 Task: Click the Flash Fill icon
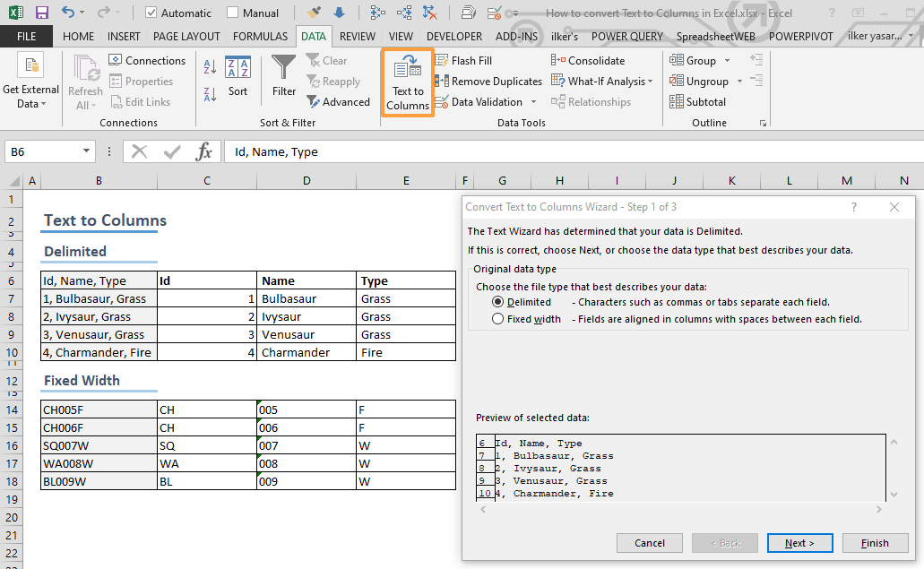pyautogui.click(x=443, y=60)
